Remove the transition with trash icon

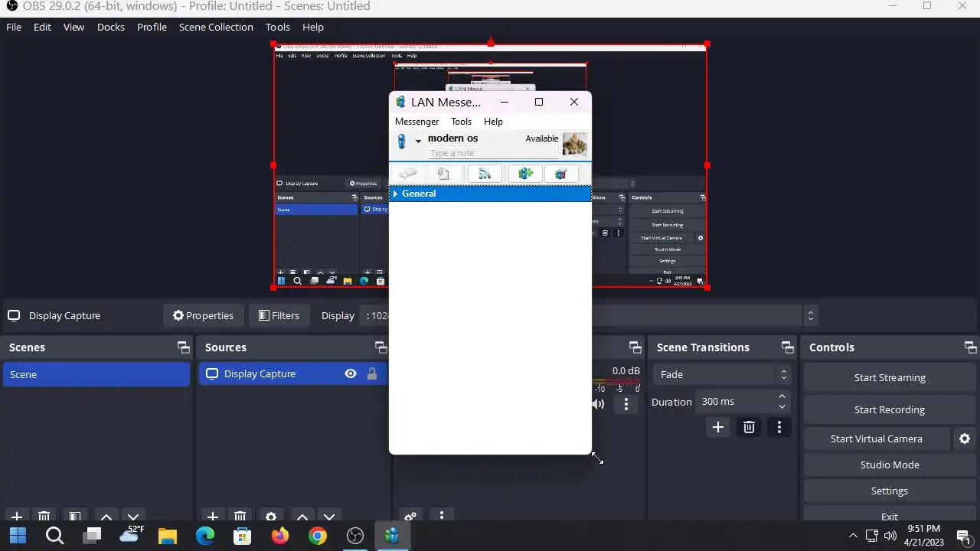(x=750, y=427)
